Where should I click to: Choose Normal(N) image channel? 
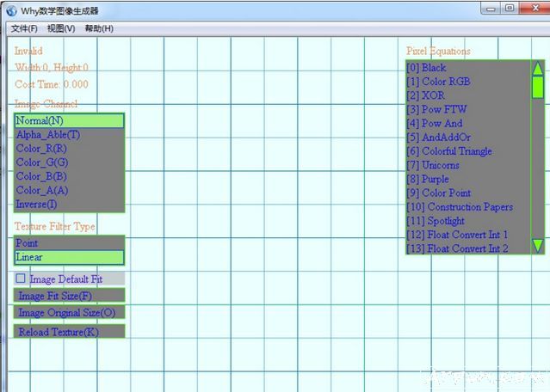pos(69,121)
